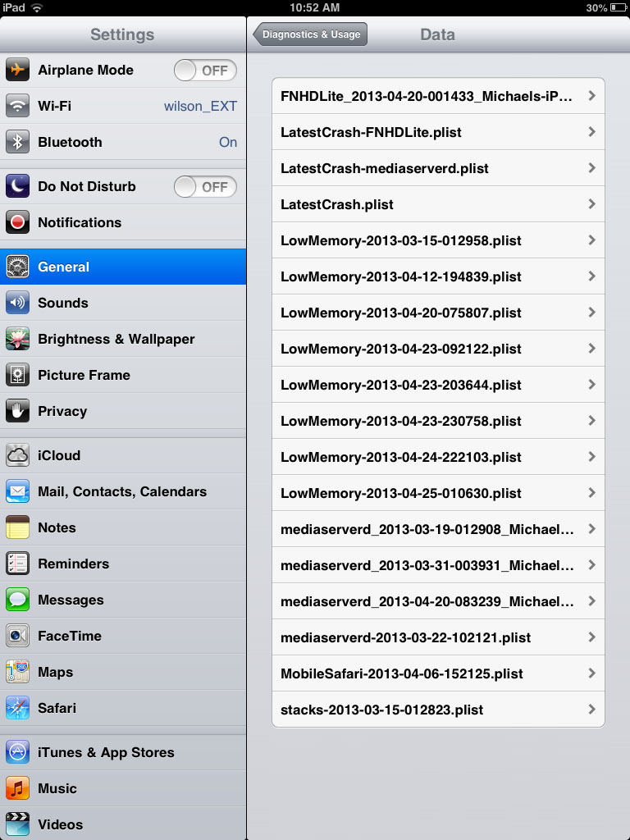Toggle the Airplane Mode switch
The width and height of the screenshot is (630, 840).
(205, 71)
